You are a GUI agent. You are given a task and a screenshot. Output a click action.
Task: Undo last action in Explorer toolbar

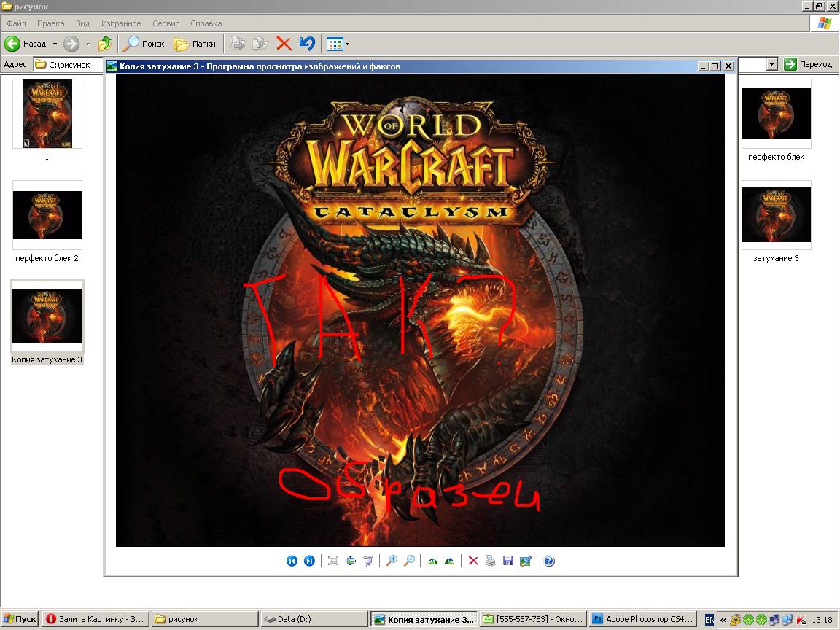pos(308,44)
